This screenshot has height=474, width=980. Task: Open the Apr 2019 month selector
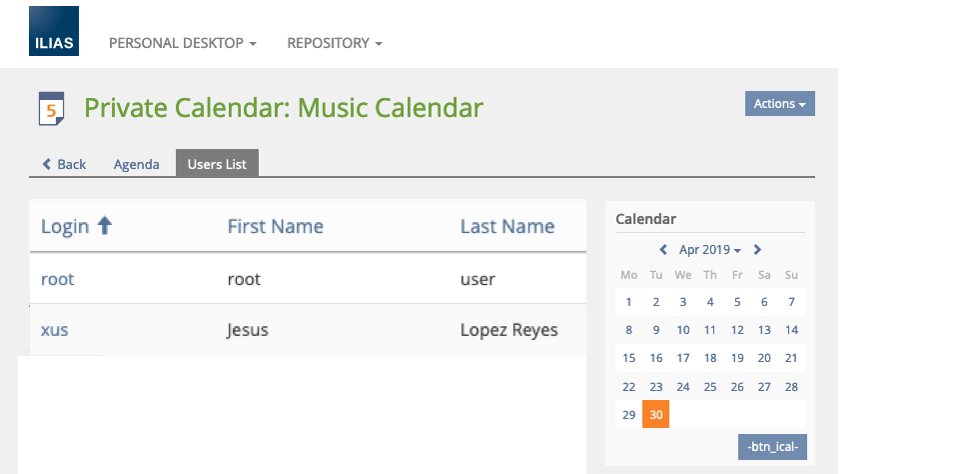tap(709, 250)
